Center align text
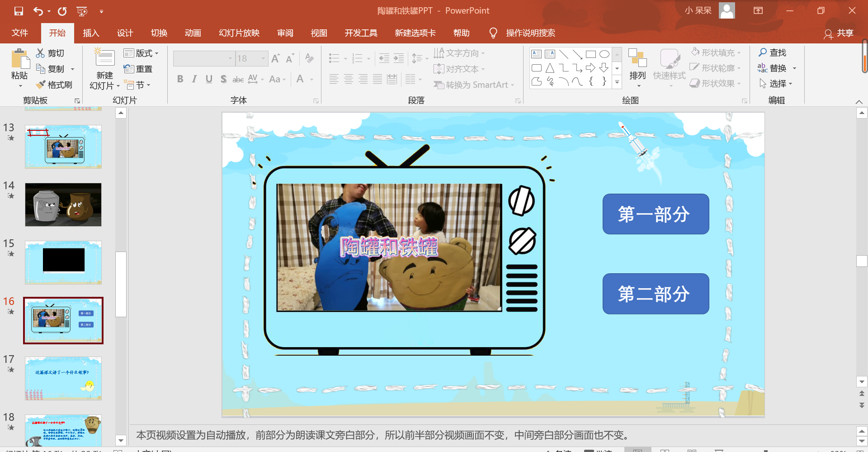The image size is (868, 452). [349, 79]
